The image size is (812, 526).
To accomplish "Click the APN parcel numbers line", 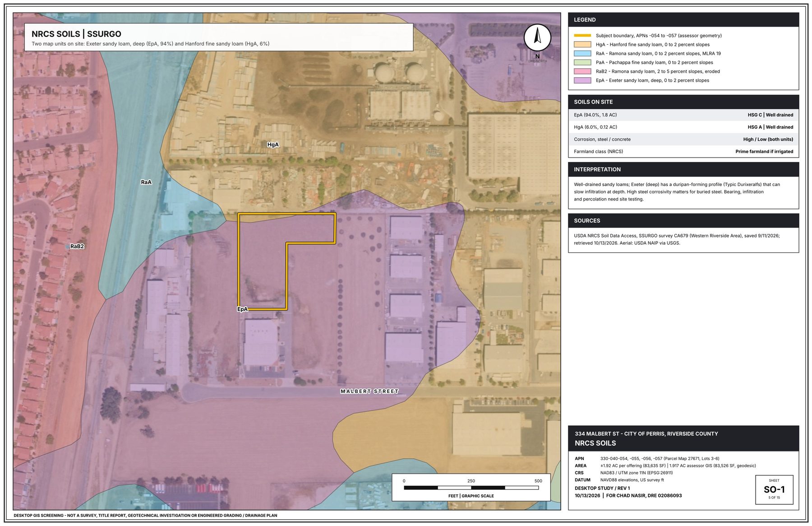I will tap(647, 459).
